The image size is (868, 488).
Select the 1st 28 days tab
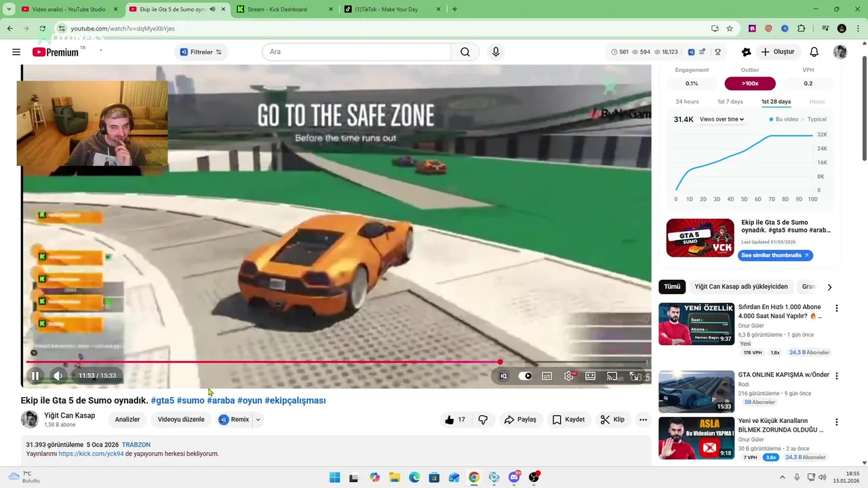[776, 102]
